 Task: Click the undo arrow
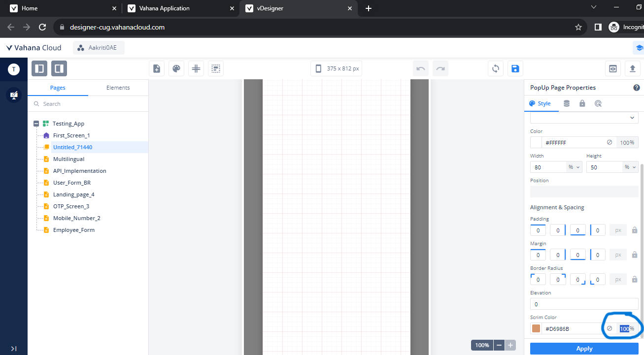(421, 68)
